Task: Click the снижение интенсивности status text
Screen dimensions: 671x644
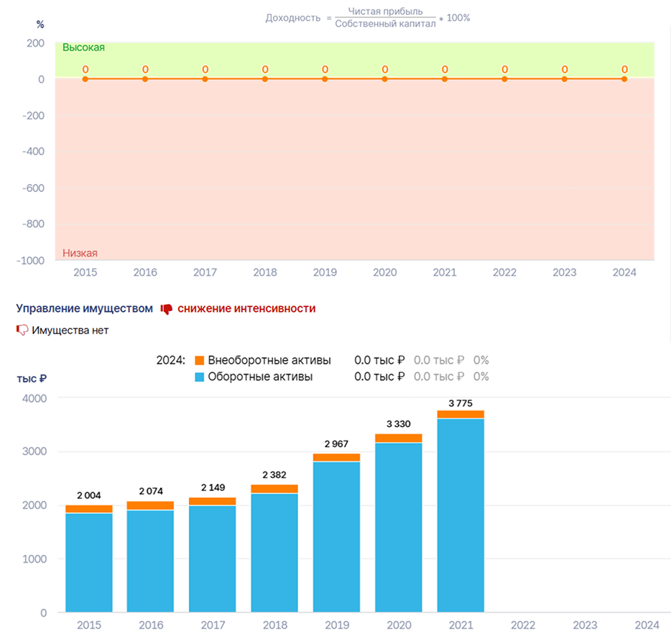Action: pos(246,308)
